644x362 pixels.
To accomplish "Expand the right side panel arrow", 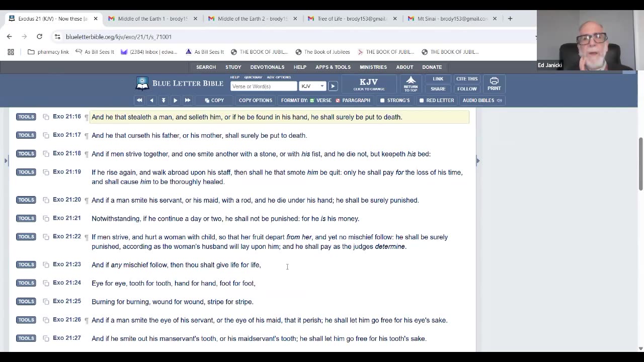I will coord(478,161).
